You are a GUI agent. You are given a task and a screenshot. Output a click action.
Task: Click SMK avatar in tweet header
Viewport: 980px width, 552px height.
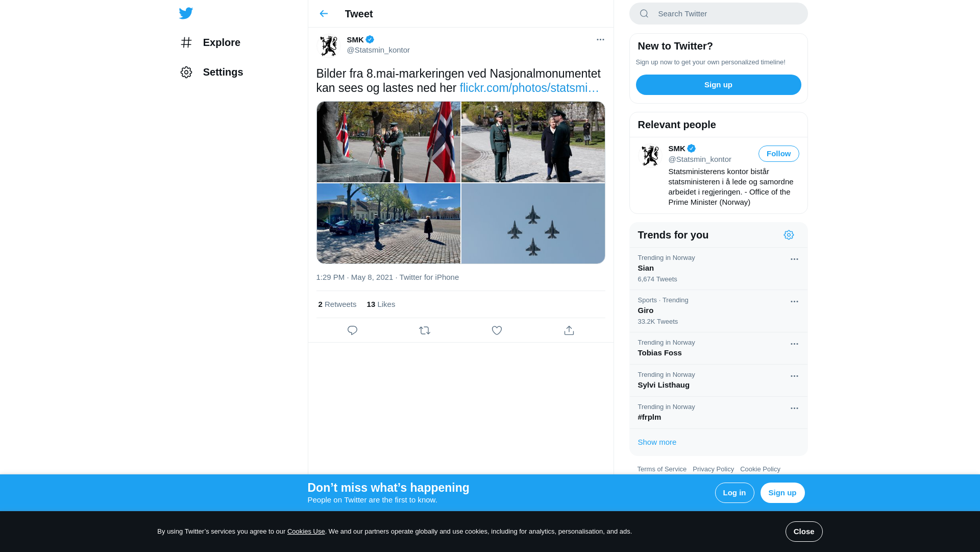(328, 46)
